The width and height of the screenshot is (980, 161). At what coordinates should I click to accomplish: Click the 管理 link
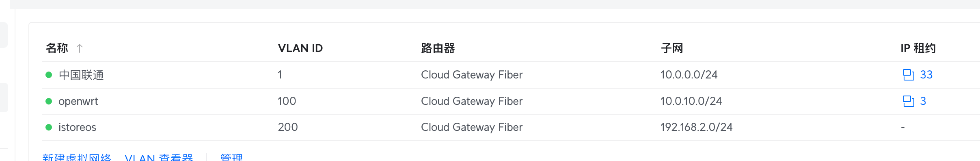click(x=231, y=157)
